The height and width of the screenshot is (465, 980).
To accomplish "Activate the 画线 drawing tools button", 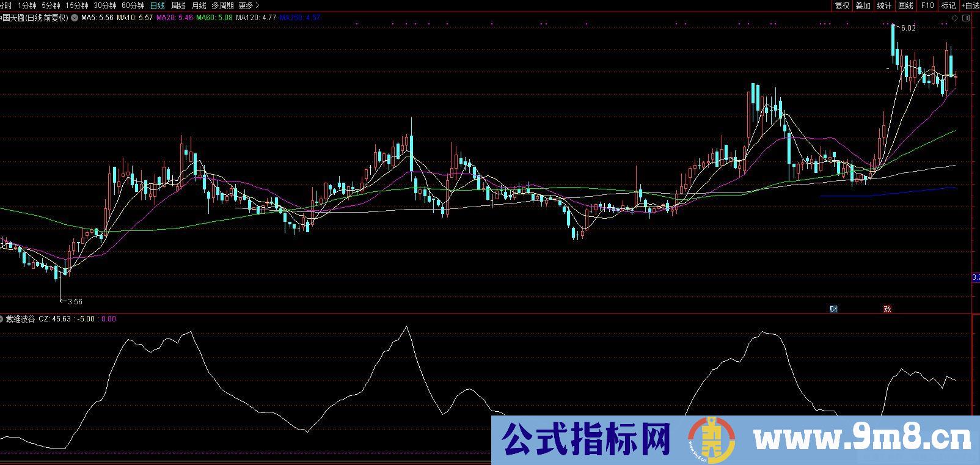I will 905,5.
